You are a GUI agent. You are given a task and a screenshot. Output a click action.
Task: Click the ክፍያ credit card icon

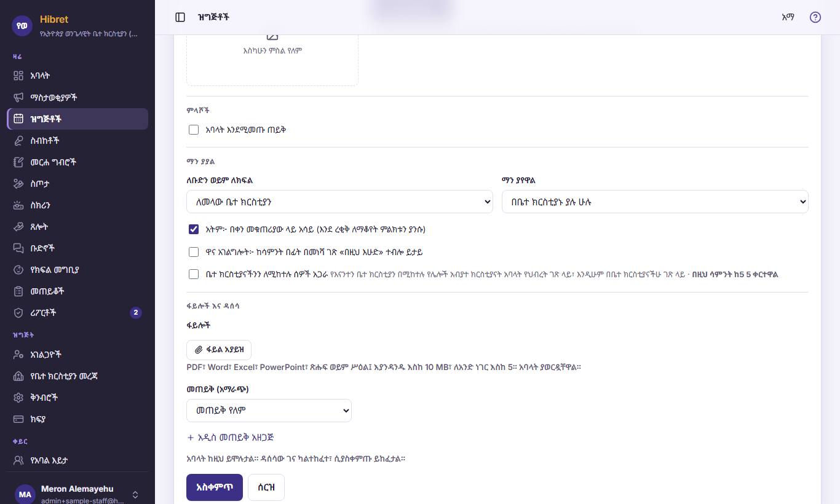(18, 419)
